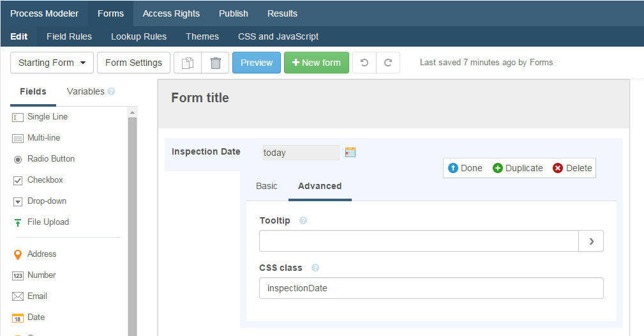Switch to the Basic tab
Screen dimensions: 644x336
(x=267, y=186)
